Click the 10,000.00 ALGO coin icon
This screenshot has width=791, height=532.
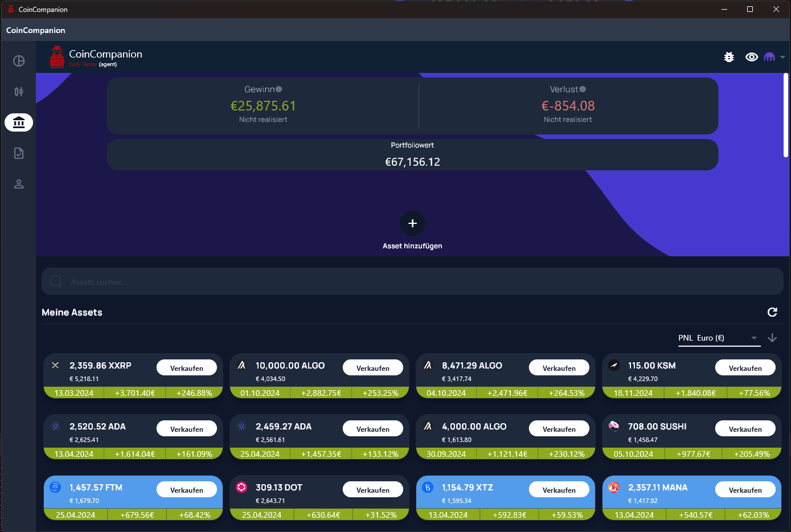[x=241, y=365]
